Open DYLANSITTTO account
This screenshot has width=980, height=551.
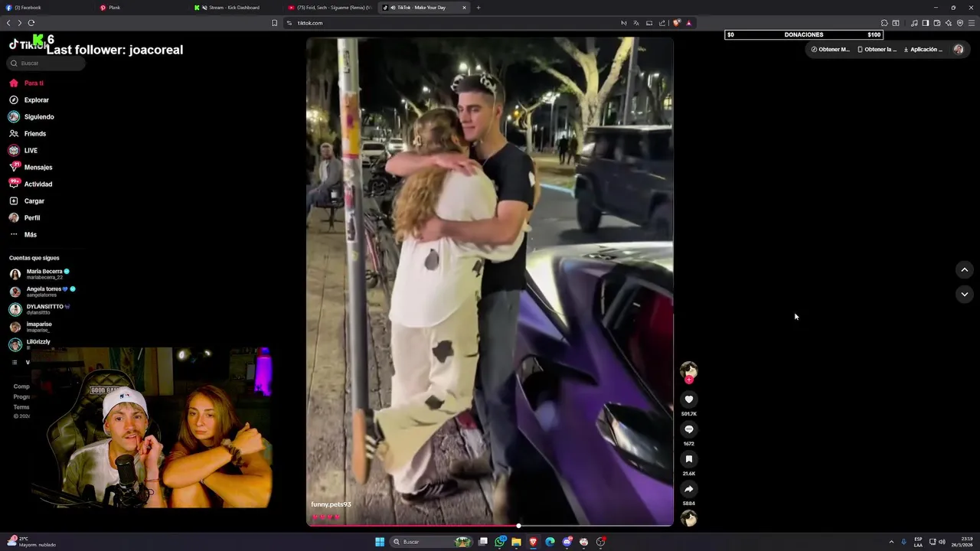coord(40,308)
